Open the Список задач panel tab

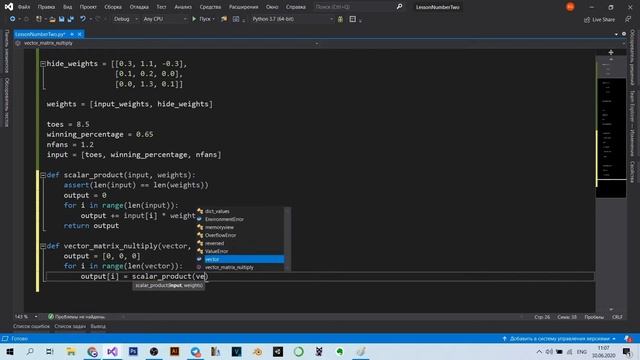pos(70,327)
